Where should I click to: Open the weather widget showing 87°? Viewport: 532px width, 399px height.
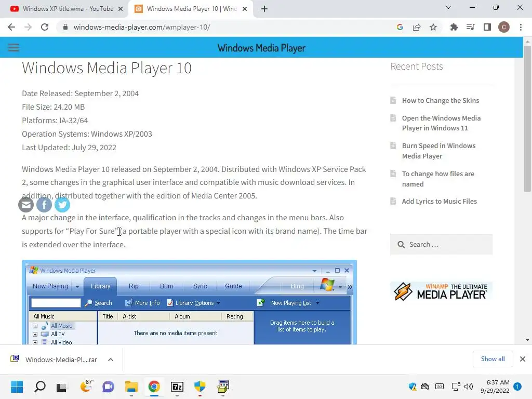87,386
